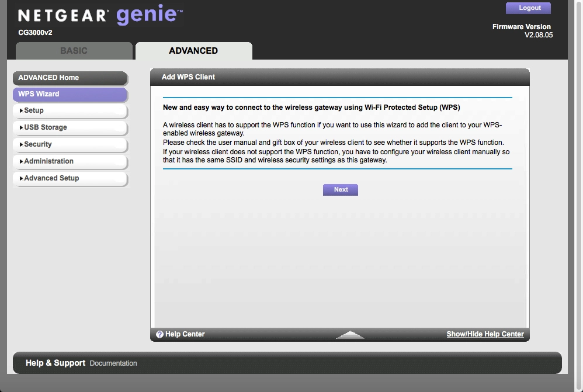Viewport: 583px width, 392px height.
Task: Open the ADVANCED Home menu item
Action: (70, 78)
